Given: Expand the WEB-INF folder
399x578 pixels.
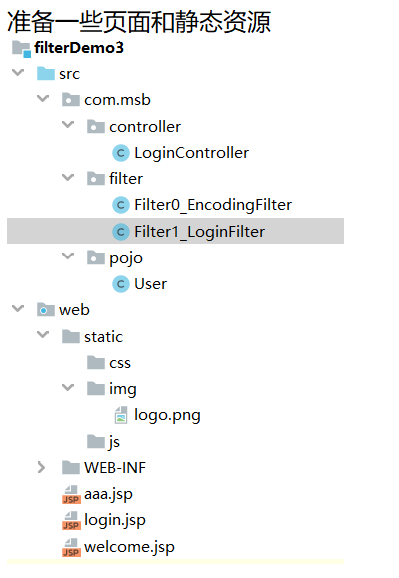Looking at the screenshot, I should click(x=42, y=467).
